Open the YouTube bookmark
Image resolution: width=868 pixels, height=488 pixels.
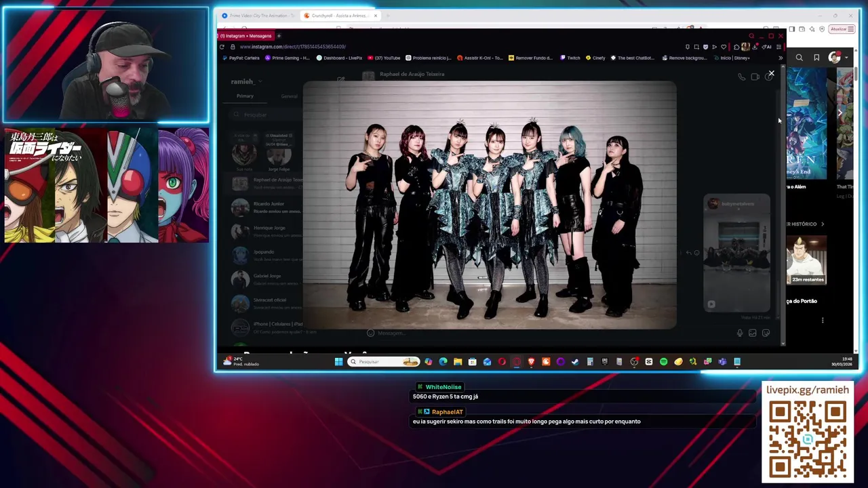pyautogui.click(x=384, y=58)
